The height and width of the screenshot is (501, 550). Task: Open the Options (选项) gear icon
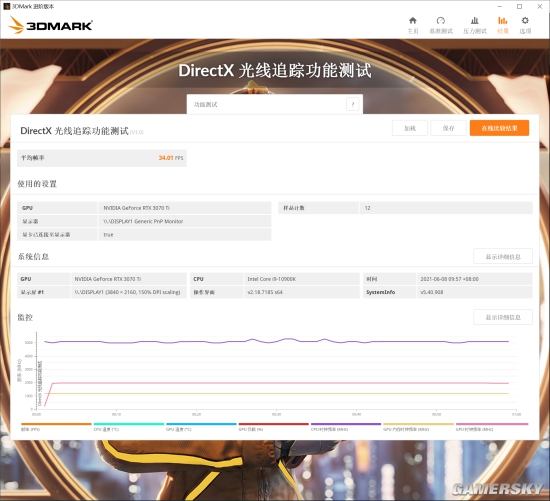coord(525,21)
